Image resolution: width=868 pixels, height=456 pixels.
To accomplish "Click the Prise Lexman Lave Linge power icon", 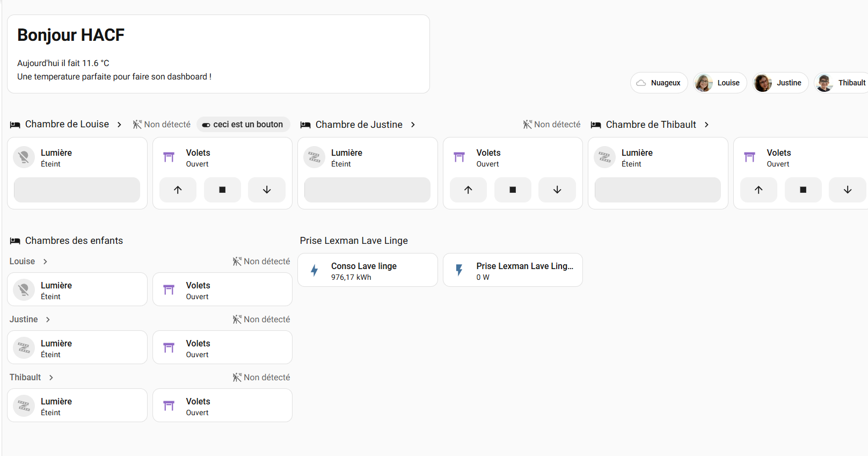I will [459, 270].
